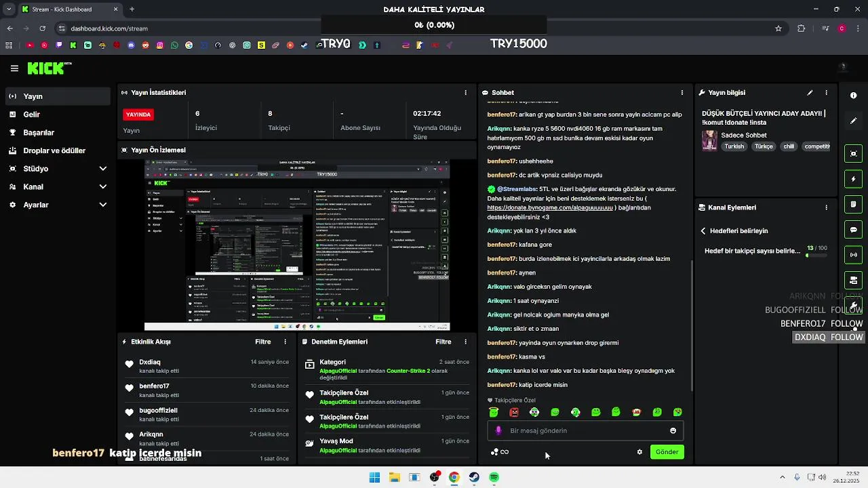Click Dxdiaq in the activity feed
The width and height of the screenshot is (868, 488).
tap(150, 362)
